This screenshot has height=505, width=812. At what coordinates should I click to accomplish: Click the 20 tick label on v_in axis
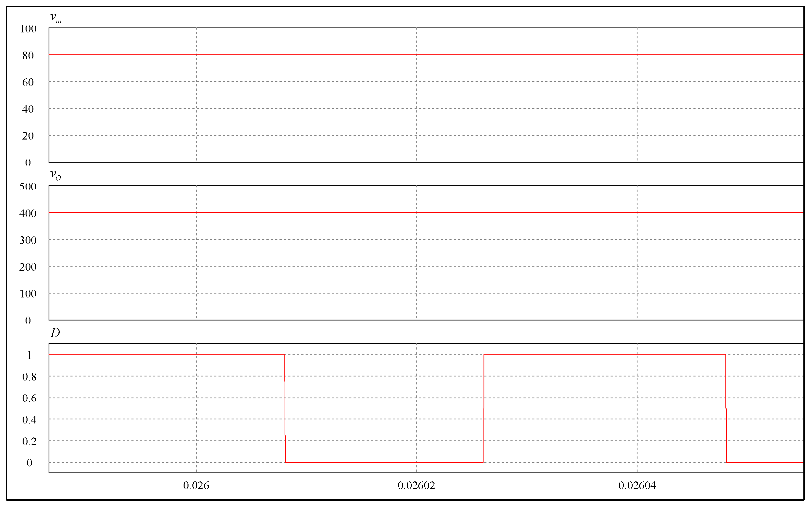[28, 136]
